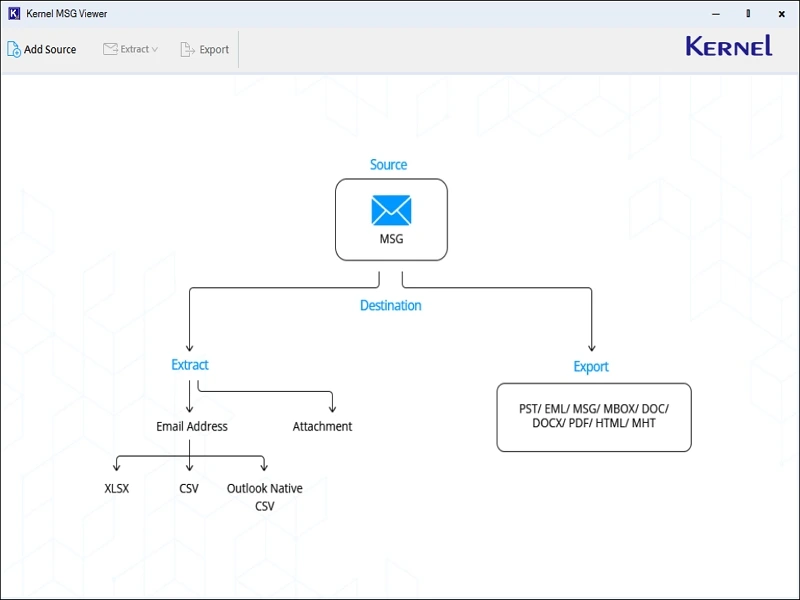The width and height of the screenshot is (800, 600).
Task: Select the Extract node in the flowchart
Action: 189,364
